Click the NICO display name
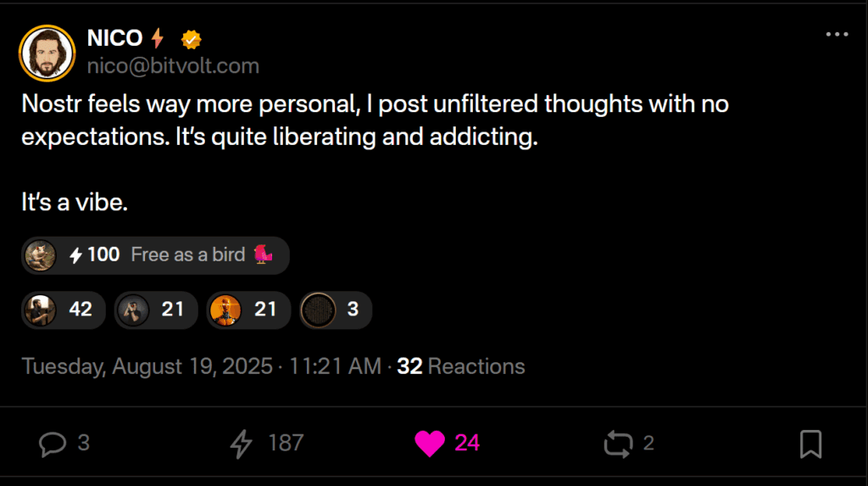 114,38
